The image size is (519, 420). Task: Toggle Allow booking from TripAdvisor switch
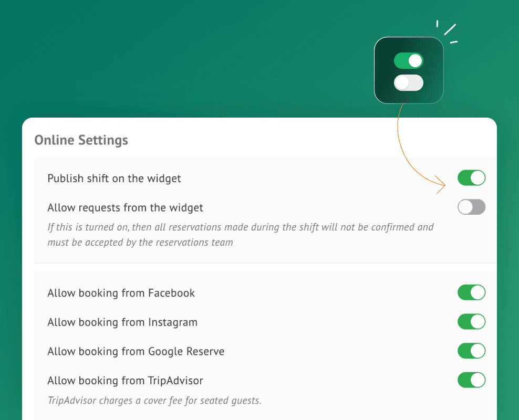(471, 380)
